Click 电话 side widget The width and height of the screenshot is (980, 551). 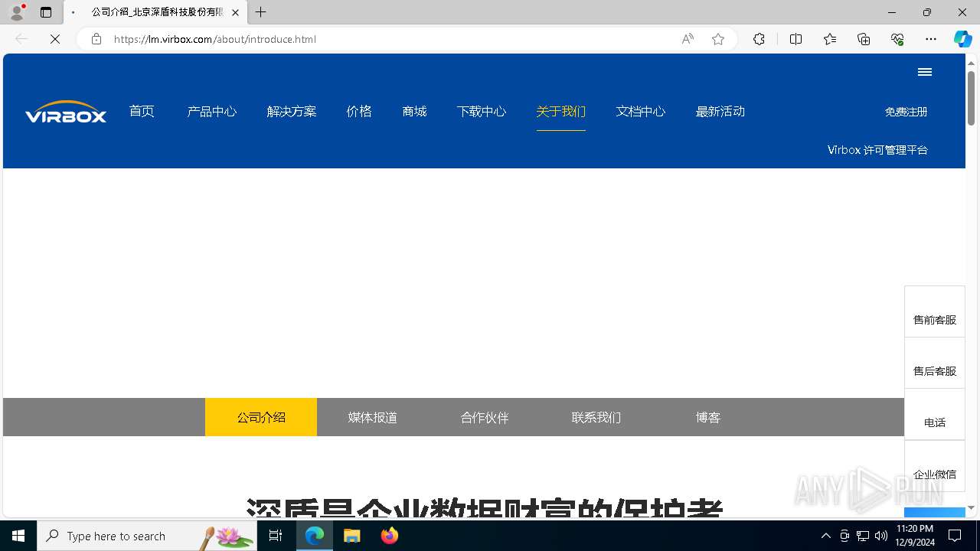[935, 415]
